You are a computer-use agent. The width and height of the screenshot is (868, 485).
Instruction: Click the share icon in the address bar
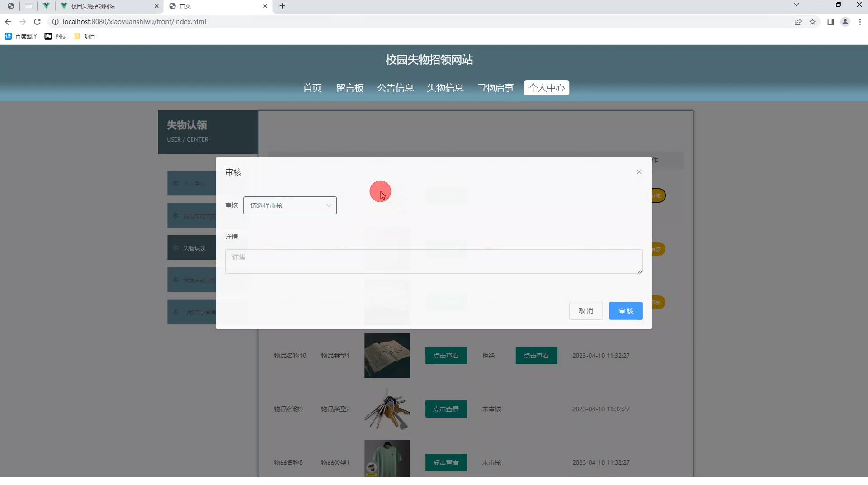(x=798, y=22)
